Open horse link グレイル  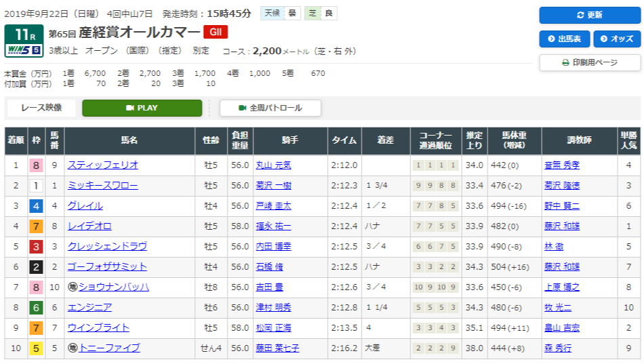point(85,205)
